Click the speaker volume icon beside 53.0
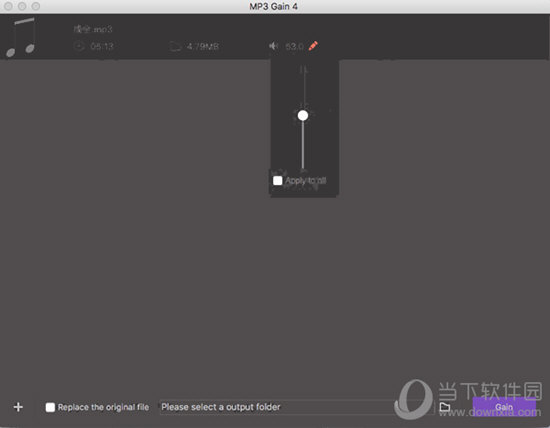The height and width of the screenshot is (428, 550). coord(274,46)
